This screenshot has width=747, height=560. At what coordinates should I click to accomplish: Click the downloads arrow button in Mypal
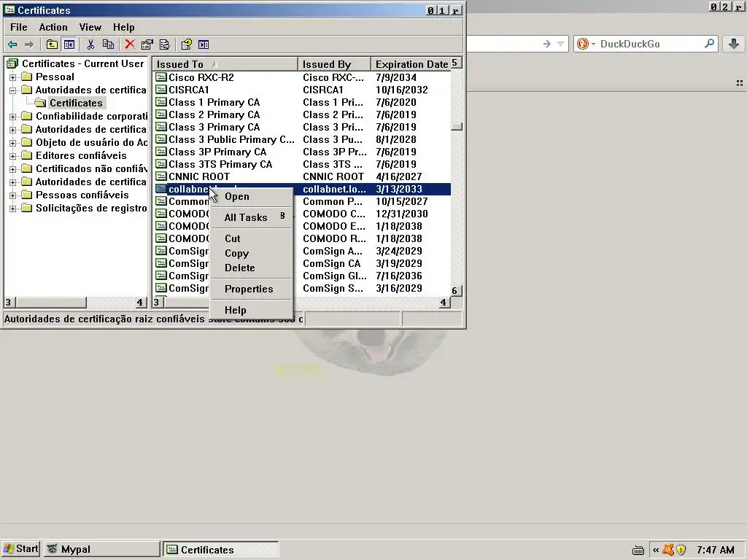pyautogui.click(x=734, y=44)
